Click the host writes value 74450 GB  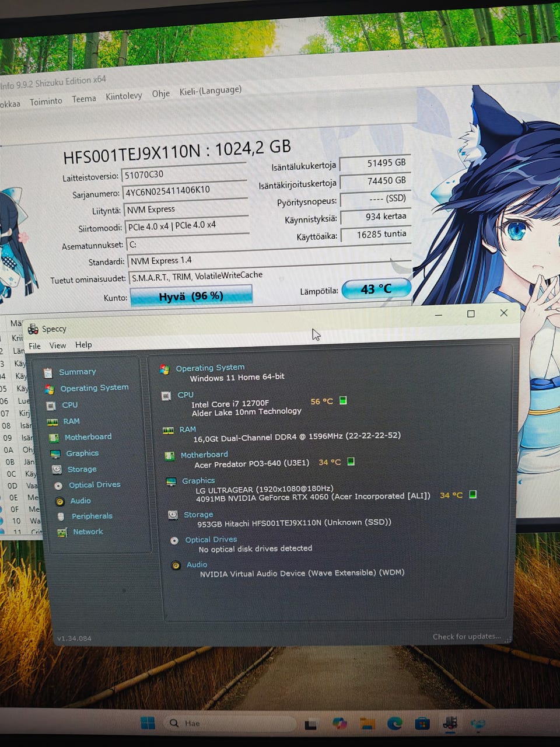[375, 181]
